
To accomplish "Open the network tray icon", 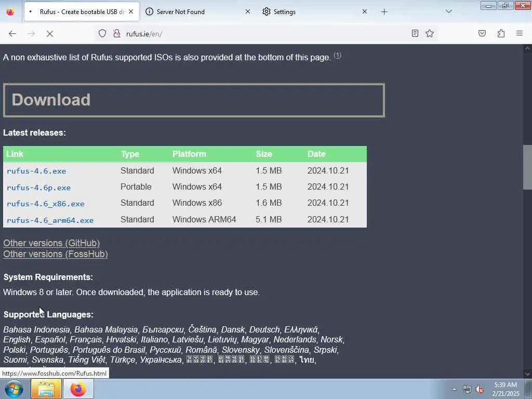I will [467, 390].
